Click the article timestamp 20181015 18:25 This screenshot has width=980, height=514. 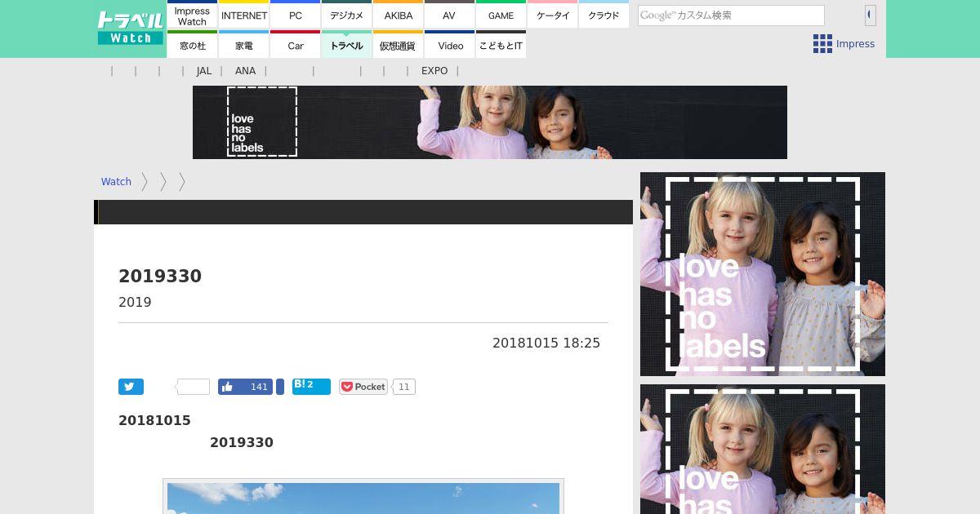point(546,343)
